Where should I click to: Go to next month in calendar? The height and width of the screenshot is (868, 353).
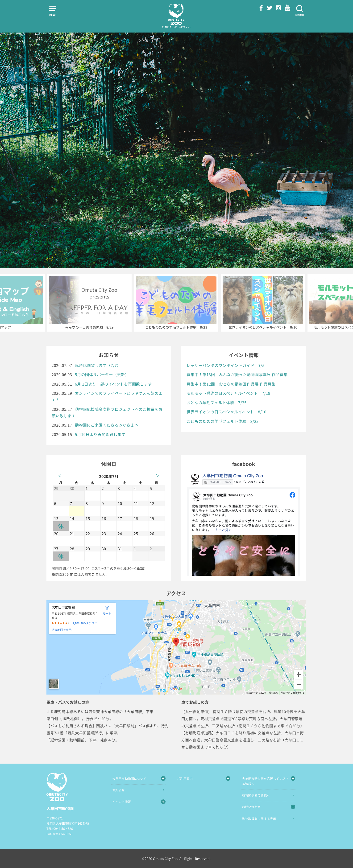(x=157, y=475)
